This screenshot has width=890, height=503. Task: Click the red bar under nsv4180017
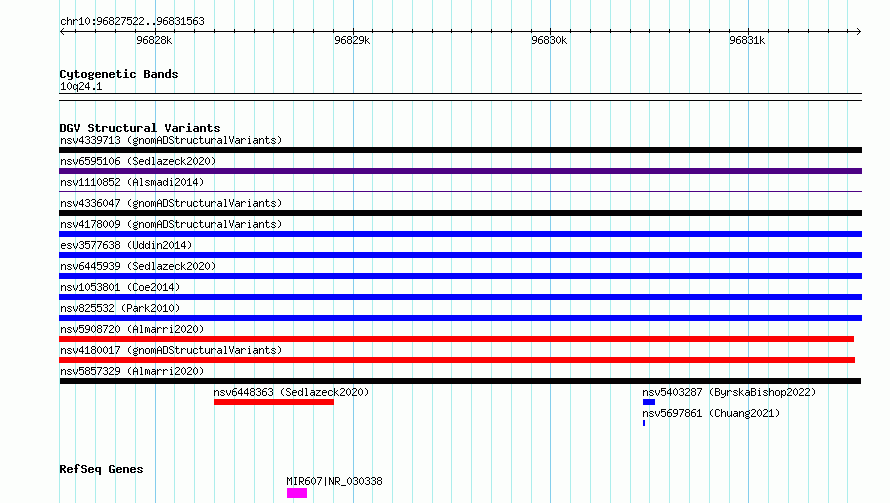[457, 360]
